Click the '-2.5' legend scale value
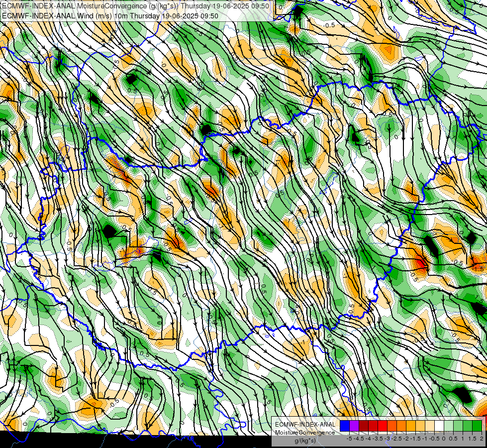 [x=396, y=439]
